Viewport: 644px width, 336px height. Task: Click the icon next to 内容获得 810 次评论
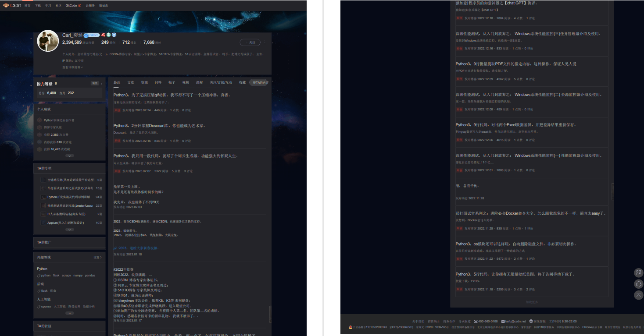40,142
